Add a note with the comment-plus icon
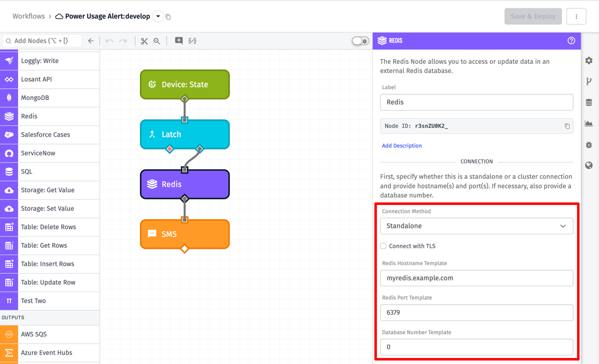The width and height of the screenshot is (599, 364). pos(179,41)
